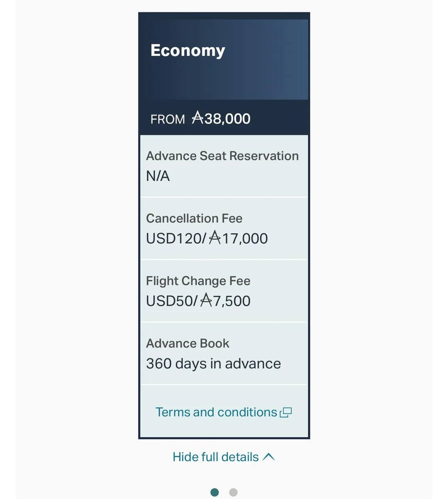Click the Avios symbol before 38,000
This screenshot has width=448, height=499.
coord(197,119)
